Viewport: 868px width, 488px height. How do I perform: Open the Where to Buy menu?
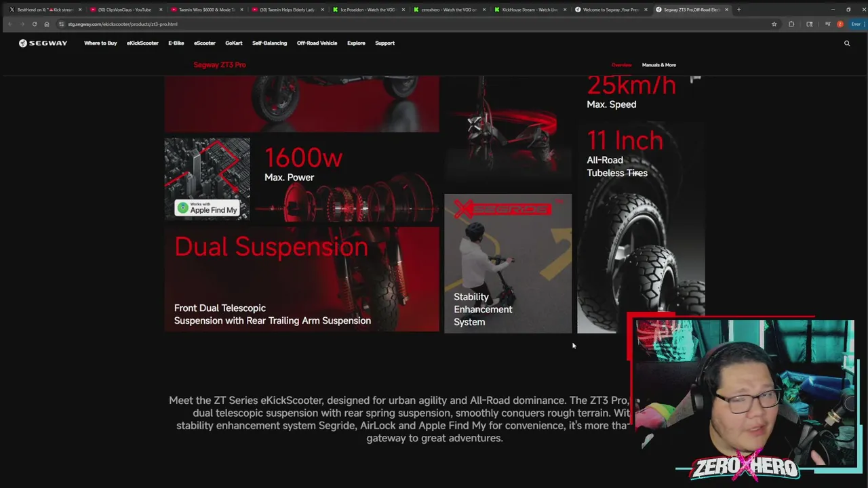[100, 43]
